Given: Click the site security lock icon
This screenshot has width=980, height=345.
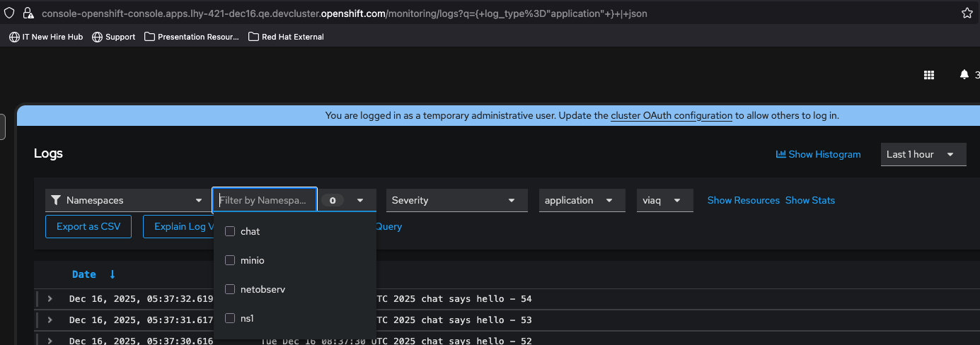Looking at the screenshot, I should click(28, 13).
